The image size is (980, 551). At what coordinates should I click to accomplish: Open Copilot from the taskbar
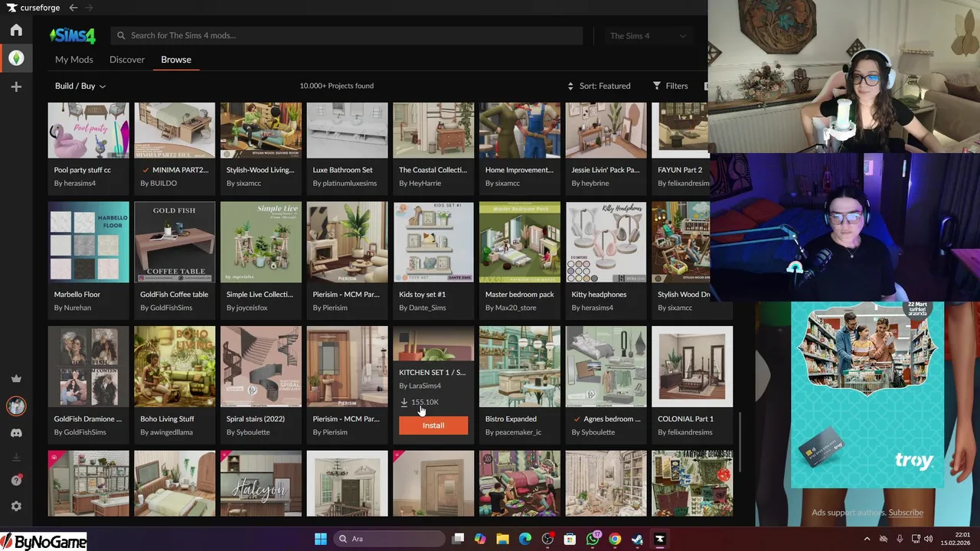click(x=480, y=539)
